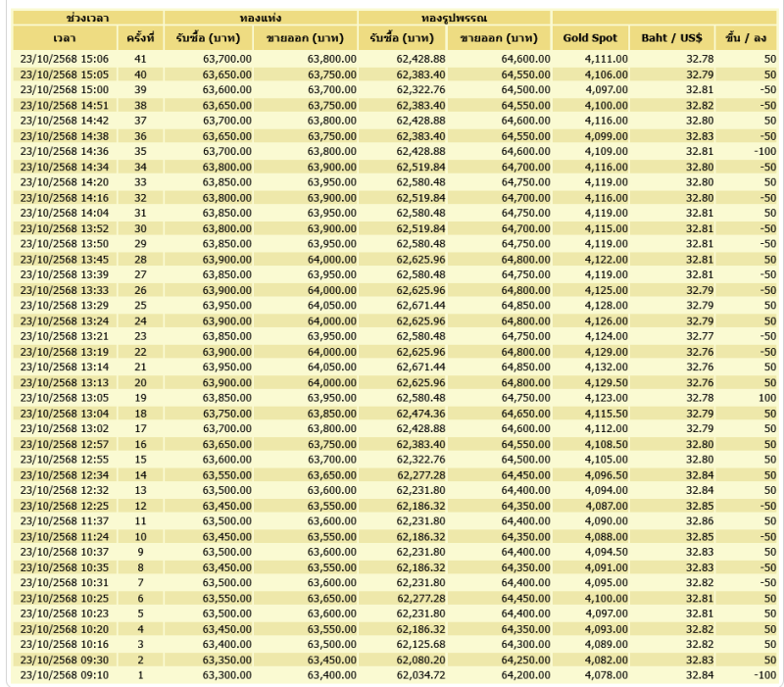Viewport: 784px width, 687px height.
Task: Select the 23/10/2568 15:06 time cell
Action: 65,59
